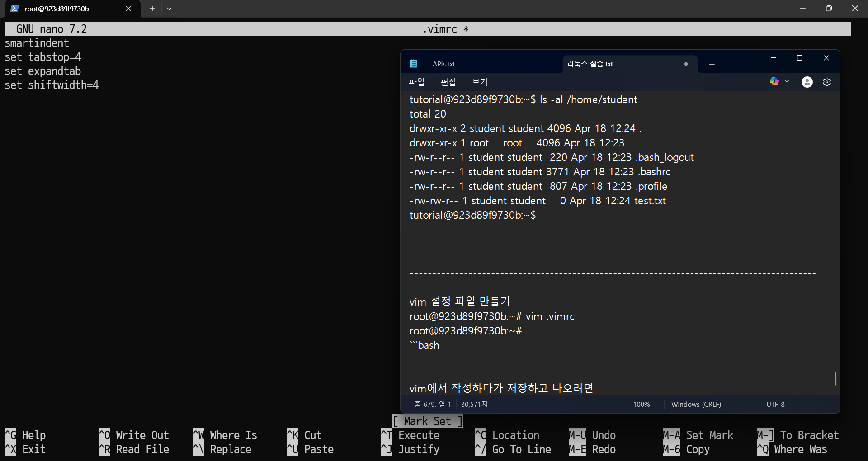This screenshot has width=868, height=461.
Task: Open Notepad settings gear
Action: (x=827, y=82)
